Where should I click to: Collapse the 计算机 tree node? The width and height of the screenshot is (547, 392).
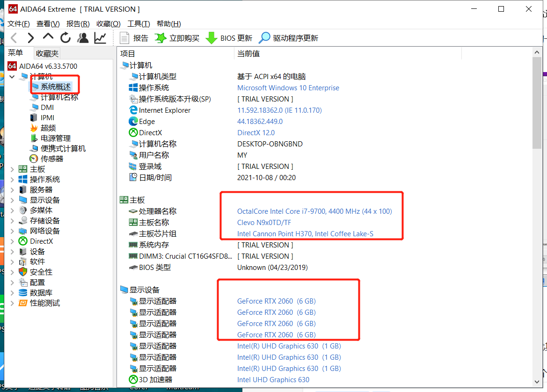coord(12,76)
